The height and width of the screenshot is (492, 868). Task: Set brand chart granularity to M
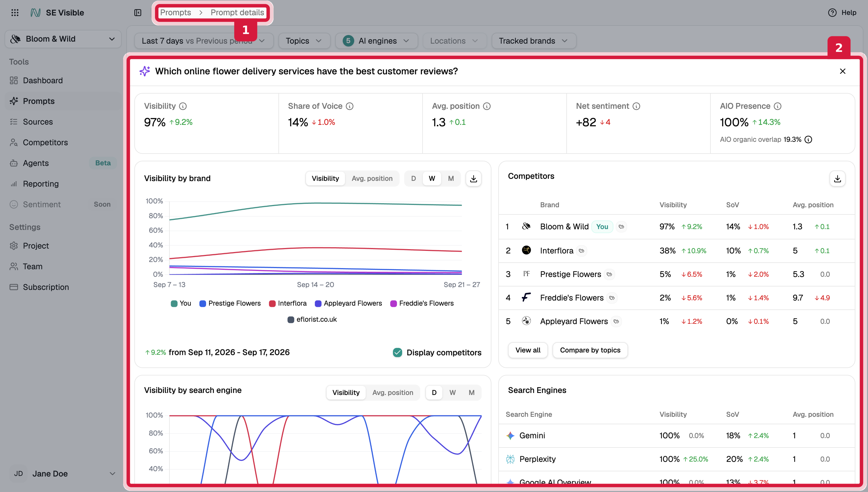pyautogui.click(x=451, y=179)
